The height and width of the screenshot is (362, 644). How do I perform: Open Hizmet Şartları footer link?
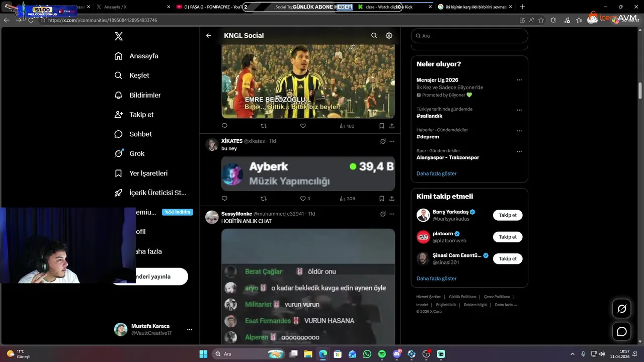pyautogui.click(x=429, y=297)
